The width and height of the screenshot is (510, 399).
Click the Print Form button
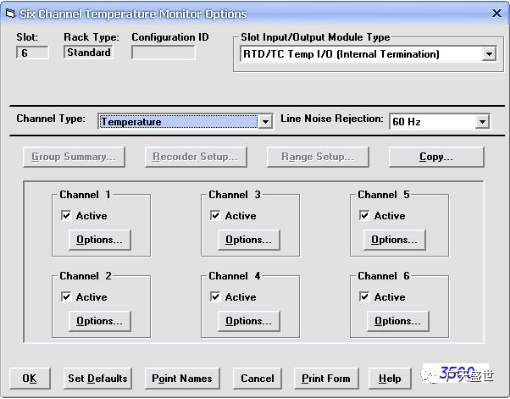(x=326, y=378)
